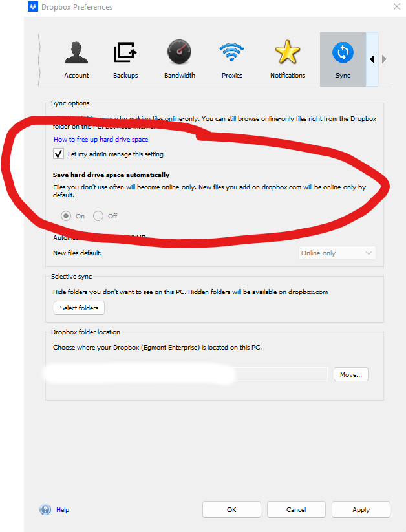The height and width of the screenshot is (532, 406).
Task: Click the Select folders button
Action: pos(79,308)
